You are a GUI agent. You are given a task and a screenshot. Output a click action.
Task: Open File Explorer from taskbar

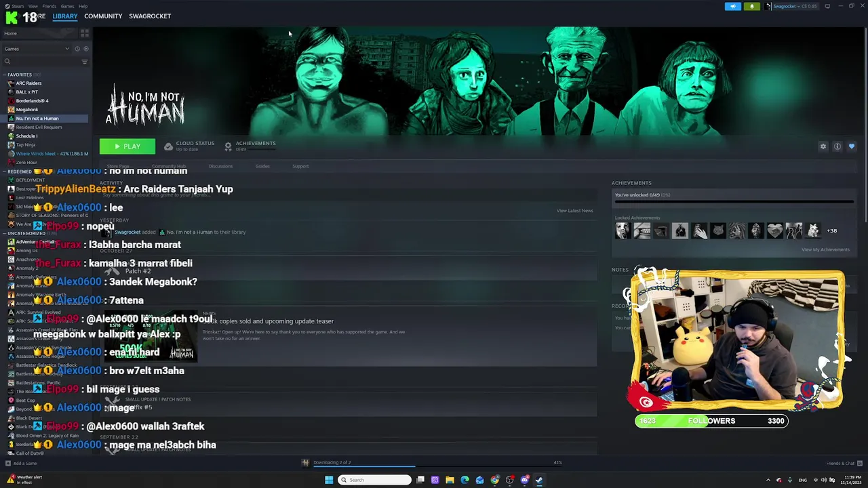point(450,480)
